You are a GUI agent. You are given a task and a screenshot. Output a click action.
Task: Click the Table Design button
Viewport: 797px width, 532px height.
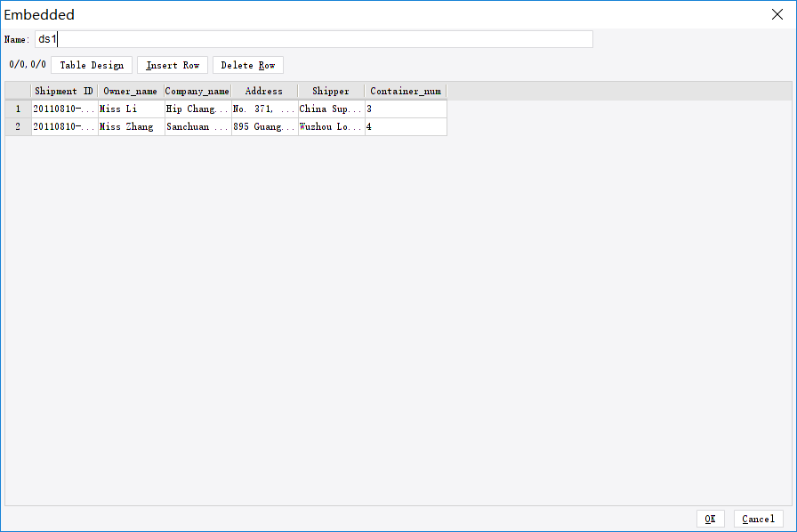pos(92,64)
